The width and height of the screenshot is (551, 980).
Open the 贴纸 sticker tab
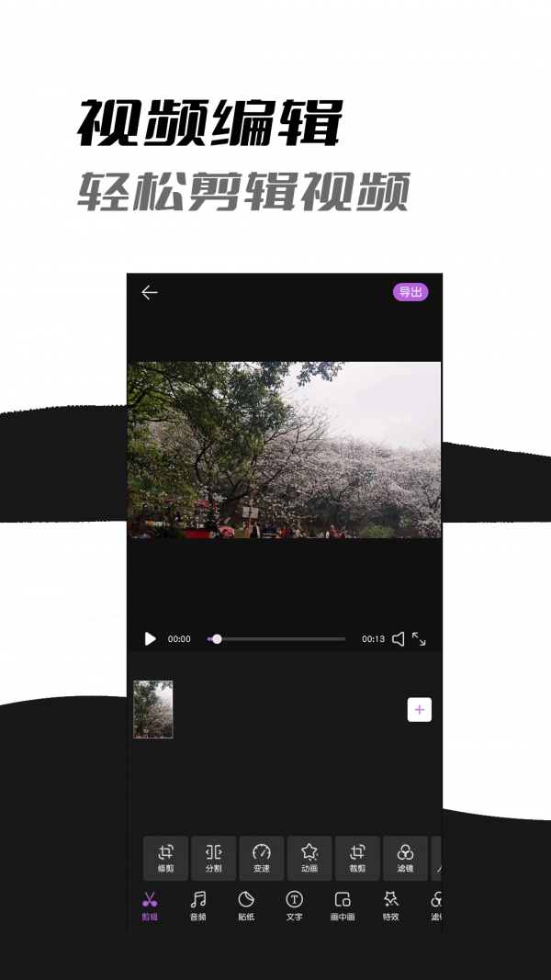(246, 905)
